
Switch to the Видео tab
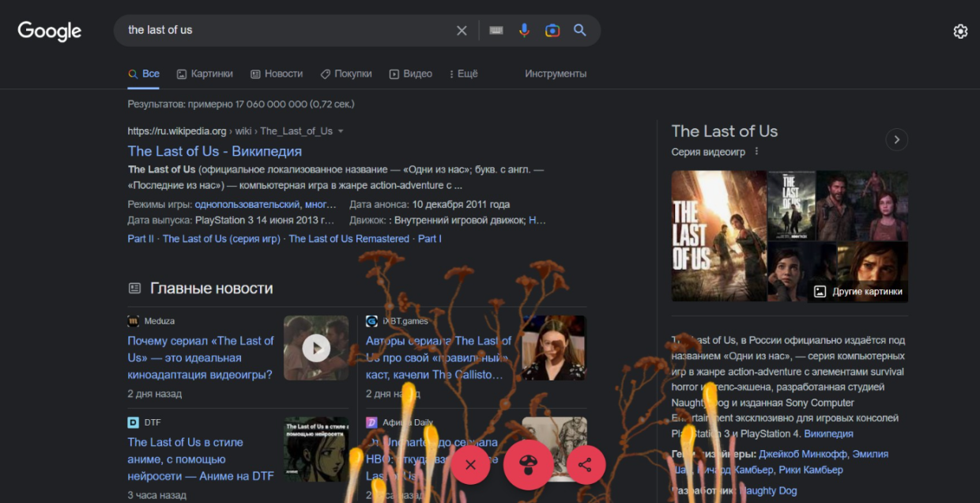coord(411,74)
